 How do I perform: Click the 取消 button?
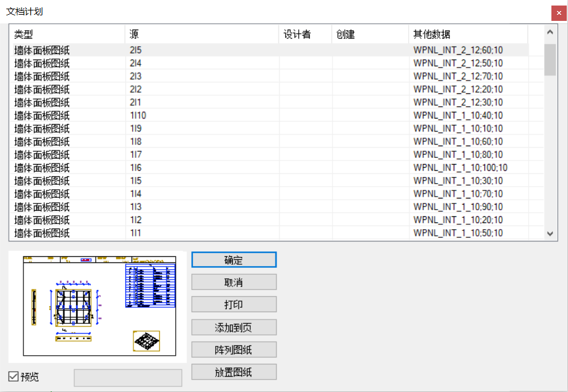click(x=234, y=283)
